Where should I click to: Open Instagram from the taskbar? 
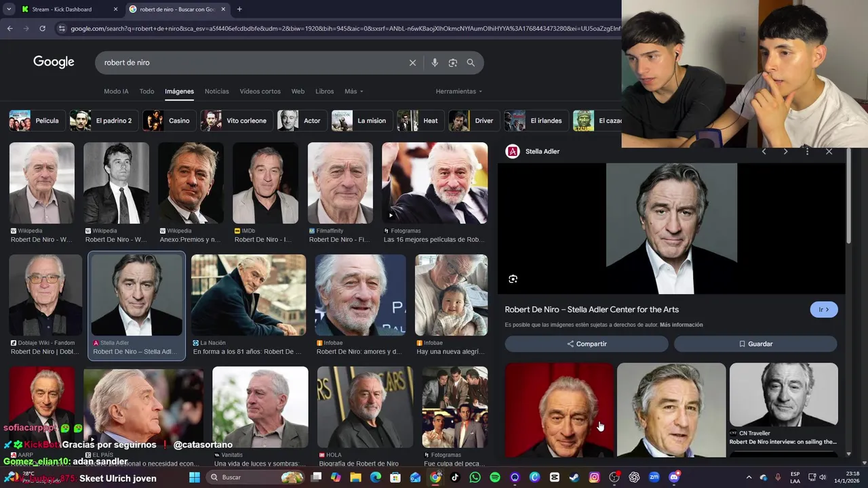coord(594,477)
